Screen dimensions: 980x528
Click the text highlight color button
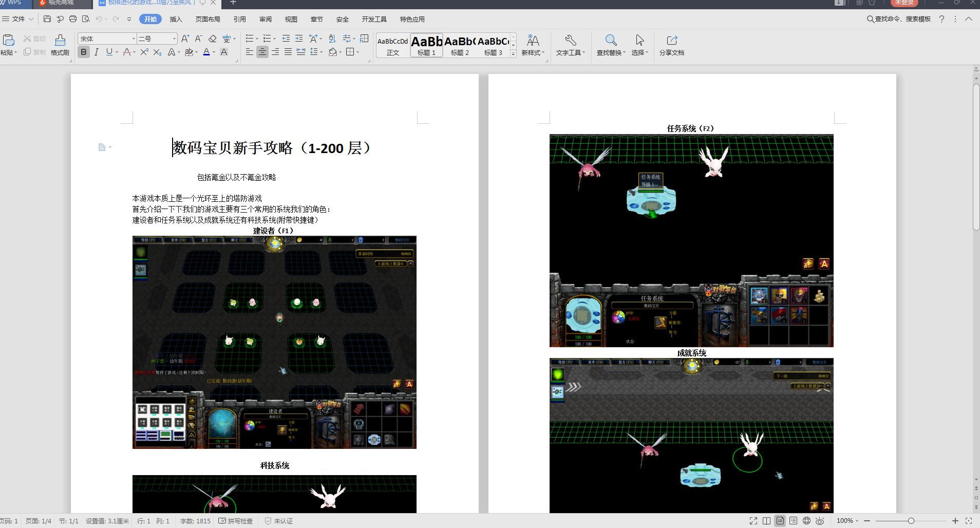tap(189, 52)
